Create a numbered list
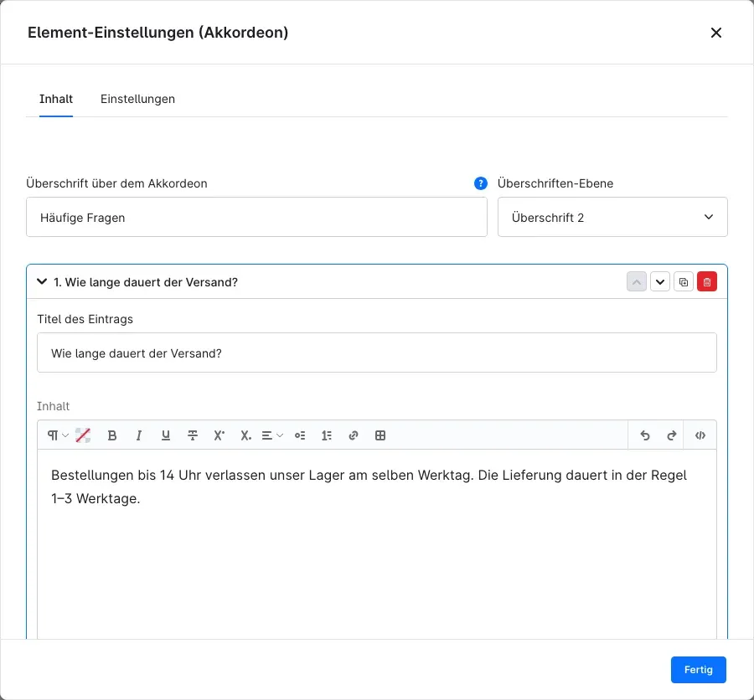This screenshot has height=700, width=754. [327, 435]
